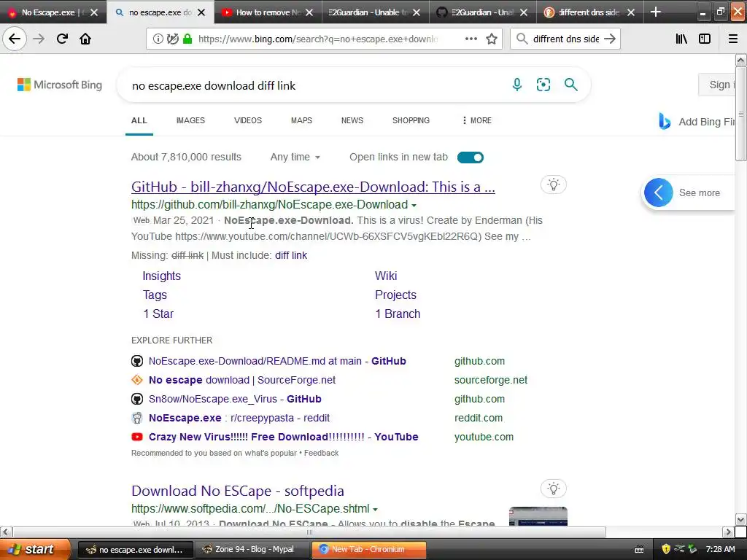Collapse the See more side panel arrow

coord(659,192)
